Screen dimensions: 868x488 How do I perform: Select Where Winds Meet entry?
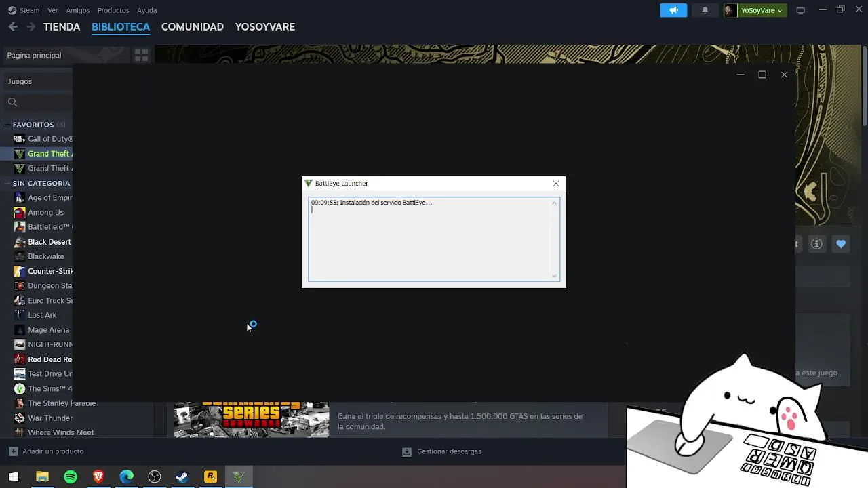(61, 432)
